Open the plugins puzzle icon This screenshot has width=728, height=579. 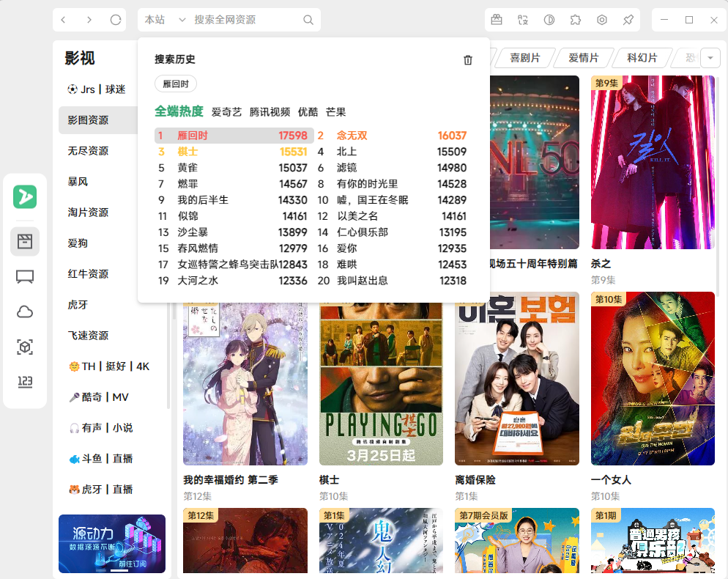[576, 20]
